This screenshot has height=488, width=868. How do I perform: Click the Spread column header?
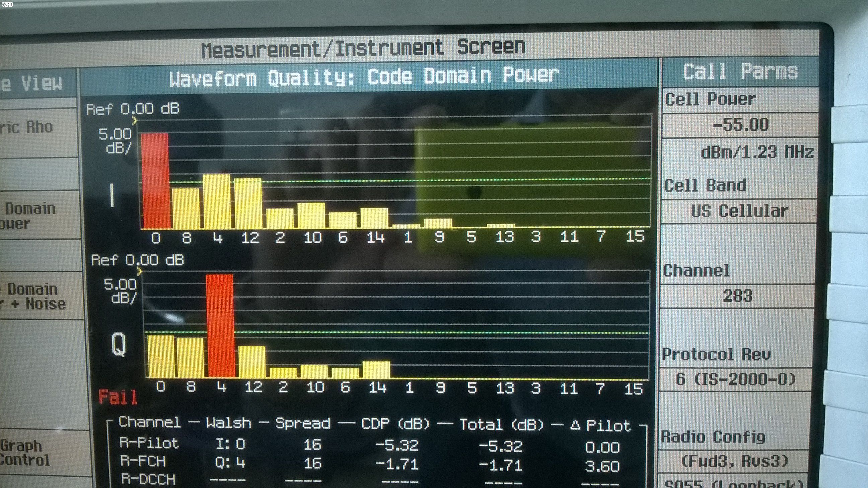click(x=303, y=424)
